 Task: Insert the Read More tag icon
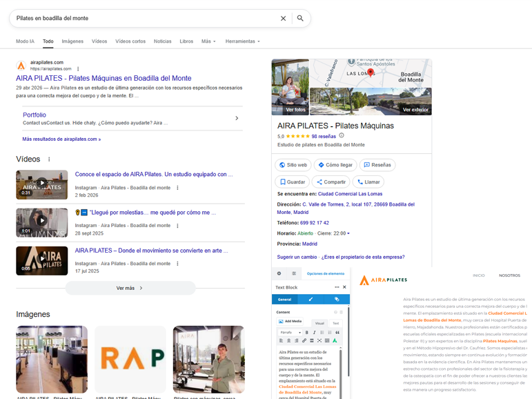pos(311,340)
